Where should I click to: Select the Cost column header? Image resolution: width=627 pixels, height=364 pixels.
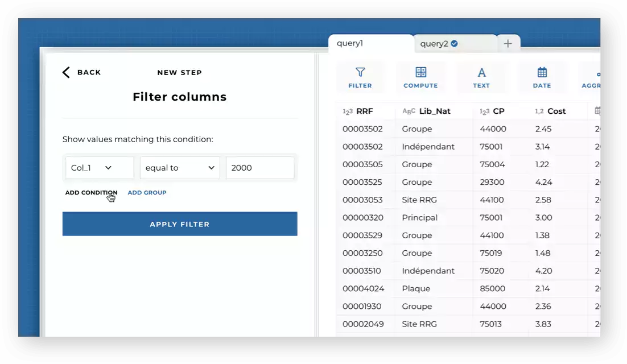pyautogui.click(x=556, y=111)
